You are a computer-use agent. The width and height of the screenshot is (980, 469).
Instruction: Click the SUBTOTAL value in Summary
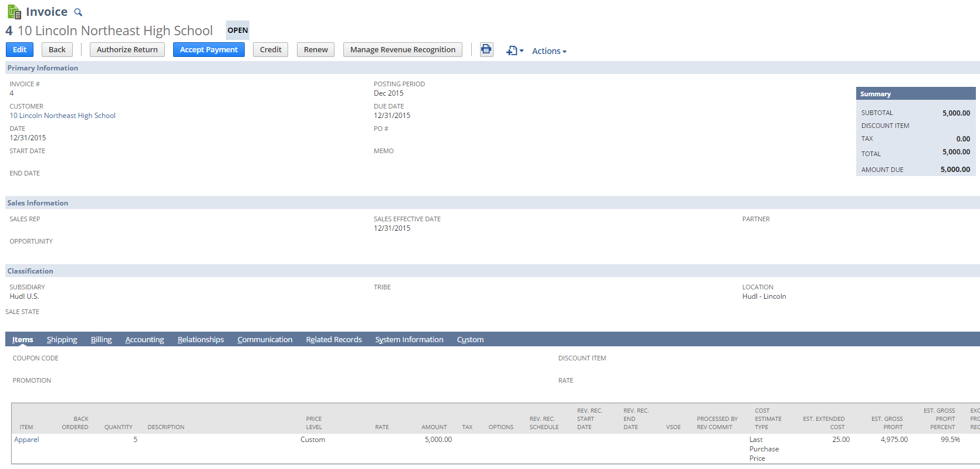(957, 113)
